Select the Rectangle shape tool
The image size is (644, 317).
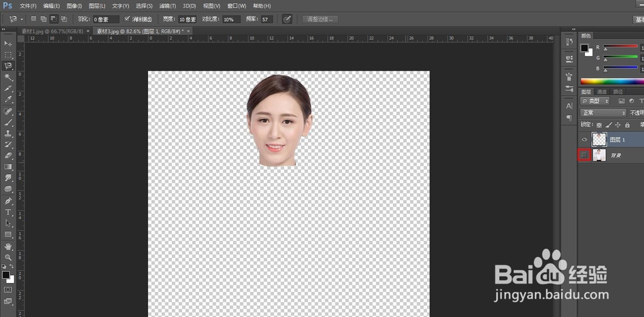(x=8, y=234)
